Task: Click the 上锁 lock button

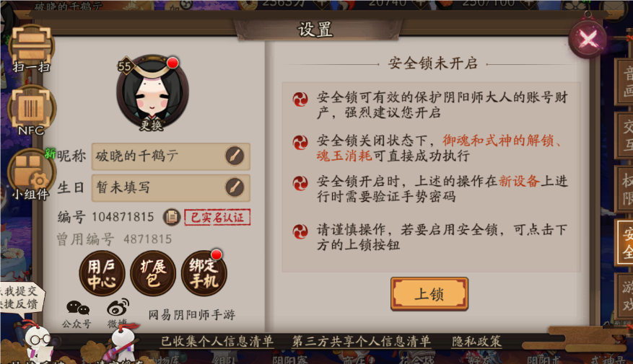Action: tap(429, 294)
